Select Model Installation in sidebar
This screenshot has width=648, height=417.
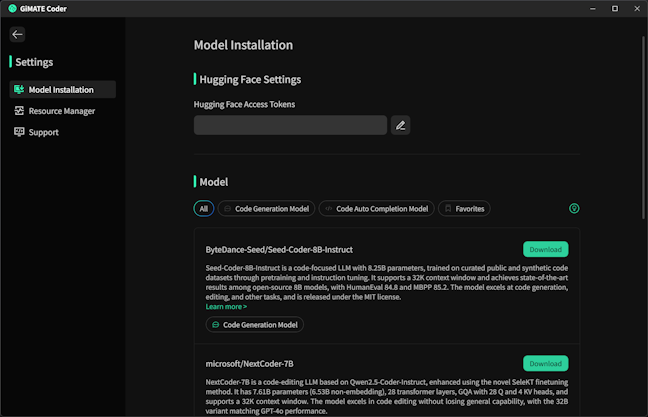[x=66, y=90]
